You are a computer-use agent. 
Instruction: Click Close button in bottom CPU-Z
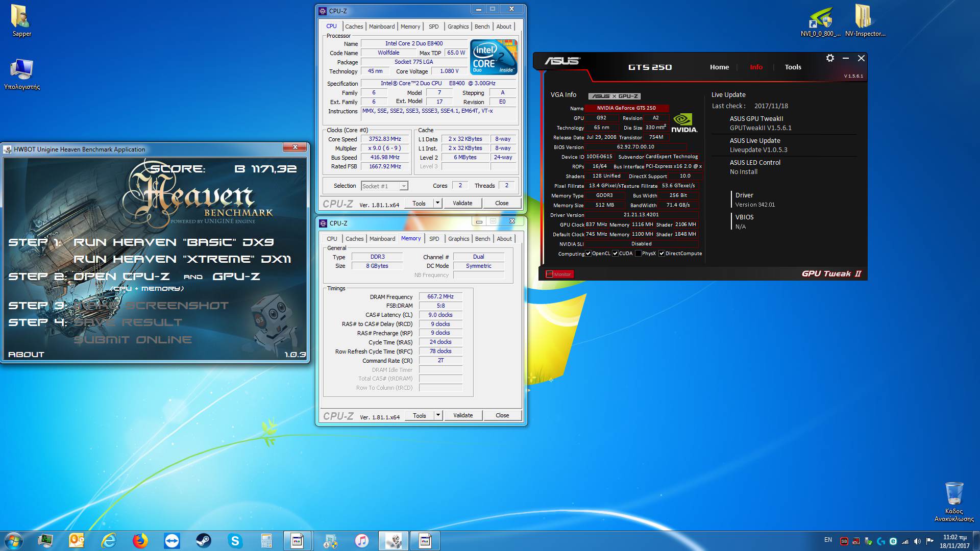[x=502, y=415]
